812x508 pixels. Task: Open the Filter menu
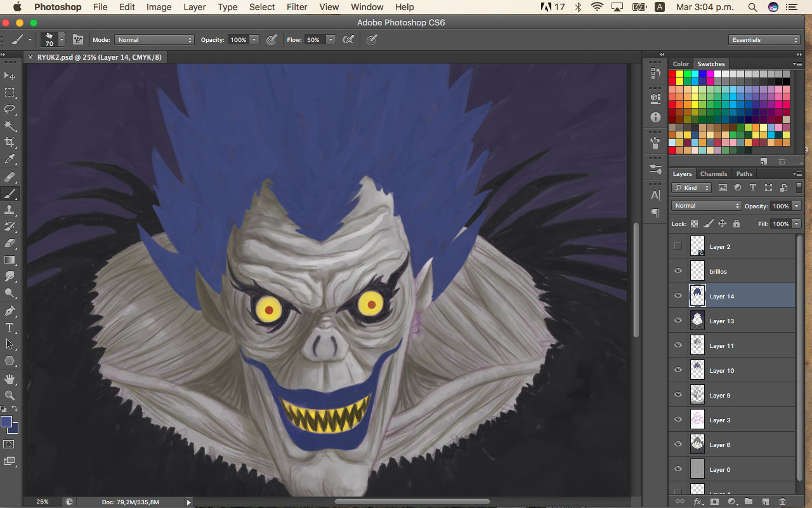[297, 7]
